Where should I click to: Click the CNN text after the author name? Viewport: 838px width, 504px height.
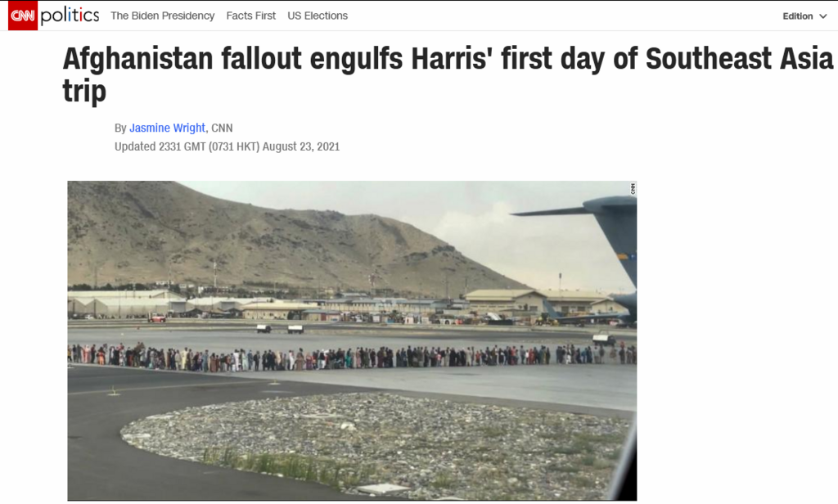click(222, 128)
